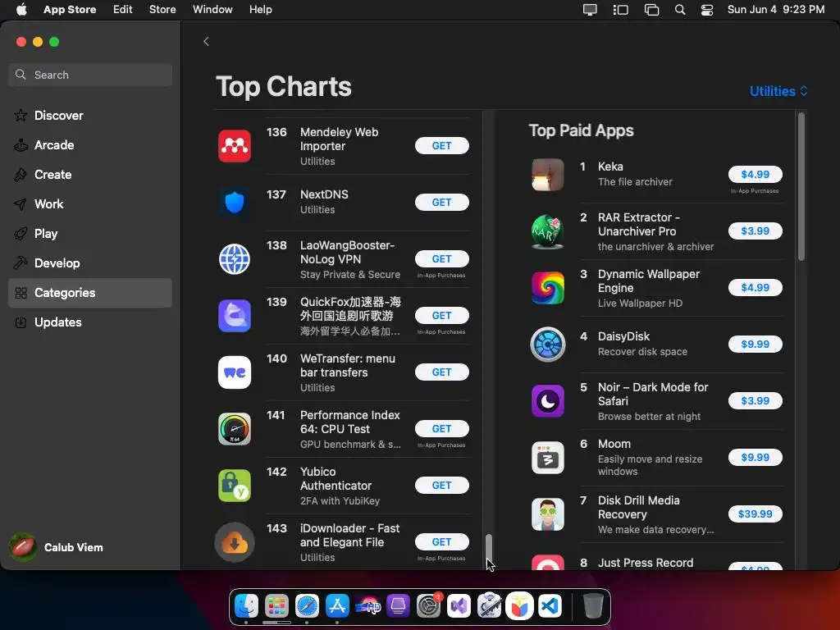Get iDownloader app
Screen dimensions: 840x630
(441, 541)
